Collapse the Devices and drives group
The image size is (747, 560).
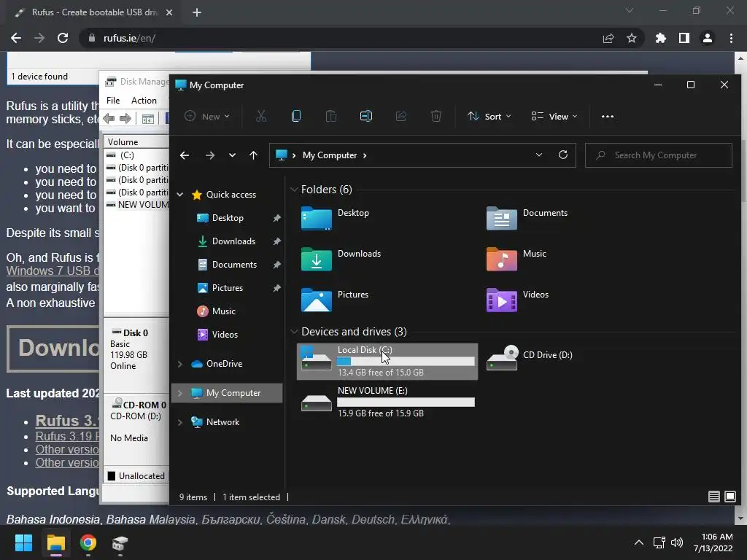tap(294, 332)
